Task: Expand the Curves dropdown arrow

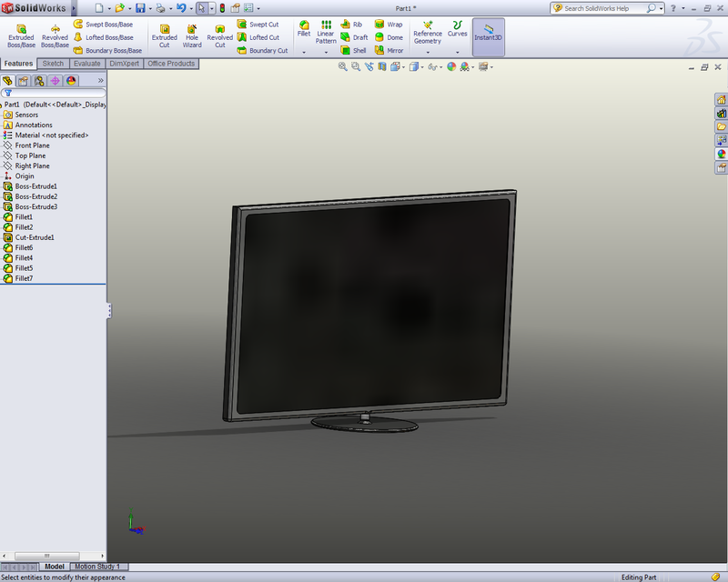Action: [x=459, y=53]
